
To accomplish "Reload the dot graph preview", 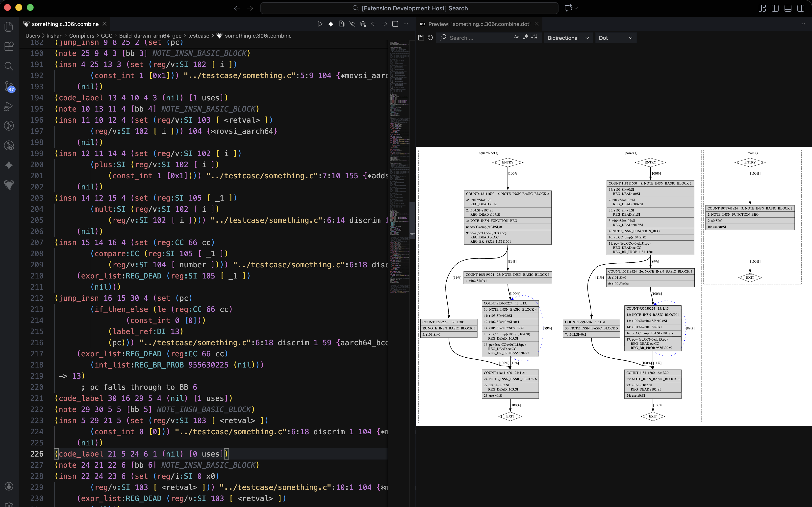I will tap(430, 38).
